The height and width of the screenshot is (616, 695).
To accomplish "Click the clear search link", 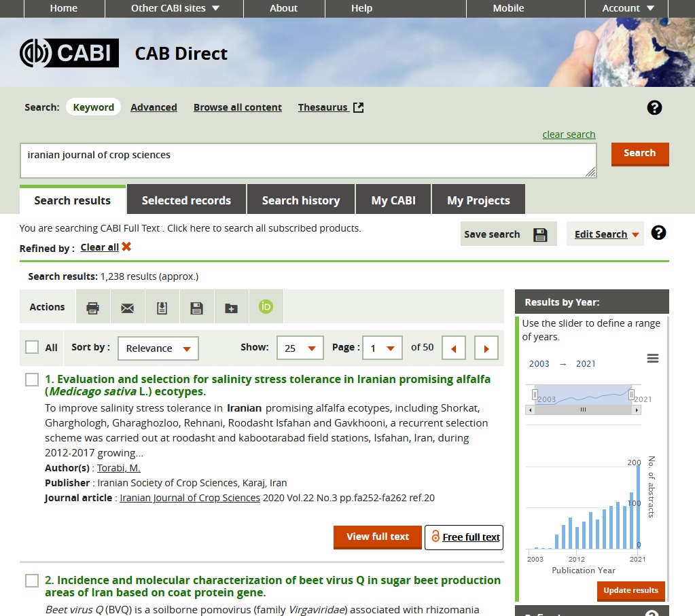I will point(569,134).
